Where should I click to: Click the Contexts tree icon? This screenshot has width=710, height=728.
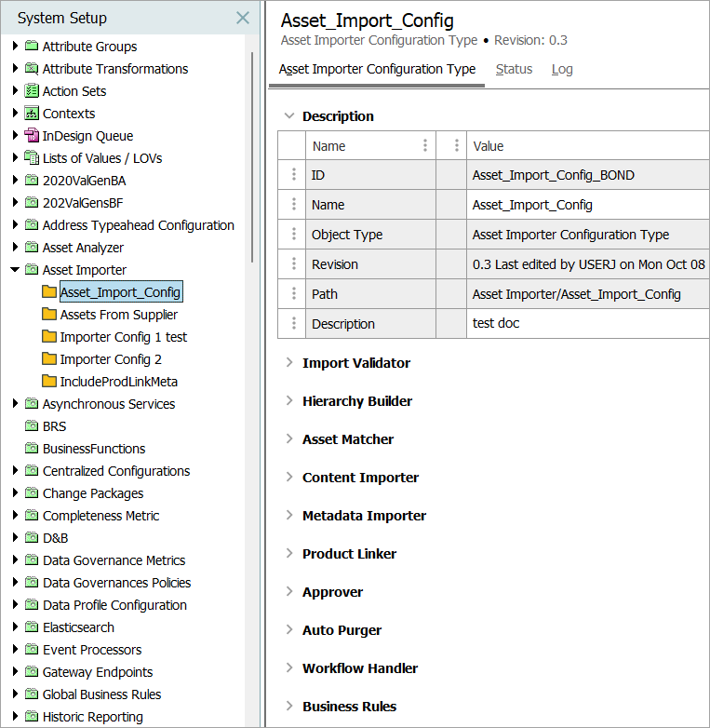[32, 114]
